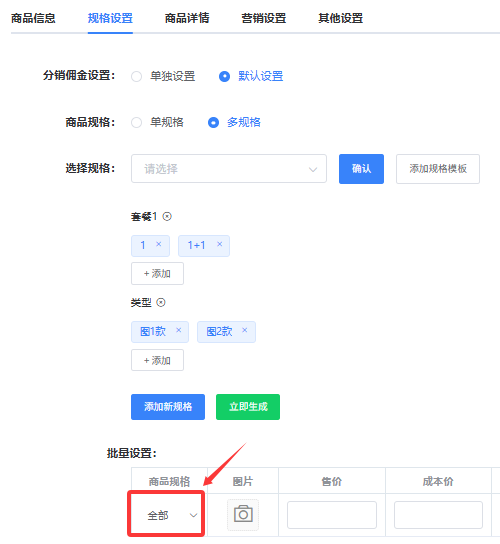Choose the 默认设置 radio option

pyautogui.click(x=224, y=76)
